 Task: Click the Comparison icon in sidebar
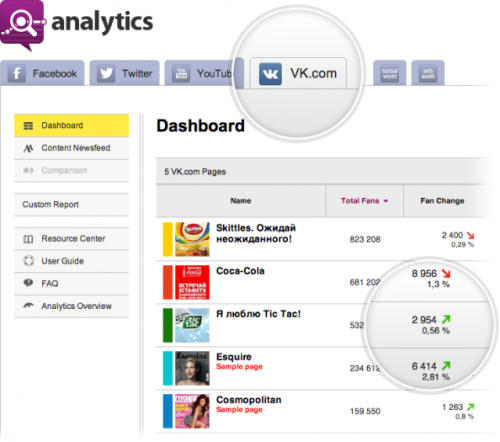28,170
